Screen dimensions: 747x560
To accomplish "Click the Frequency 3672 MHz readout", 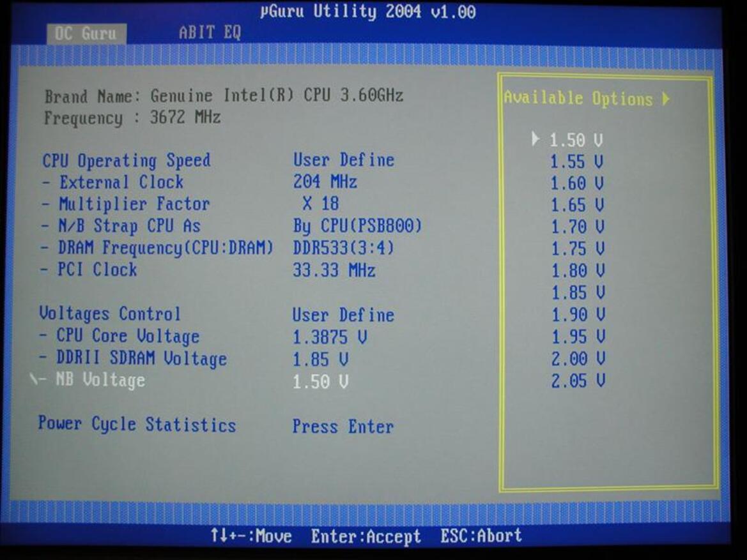I will (132, 117).
